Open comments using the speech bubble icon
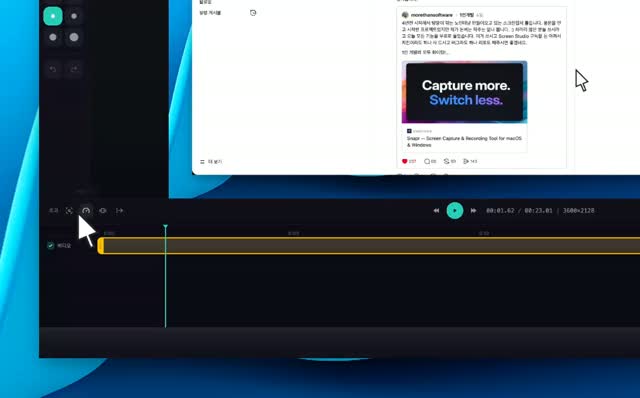This screenshot has width=640, height=398. pos(427,161)
